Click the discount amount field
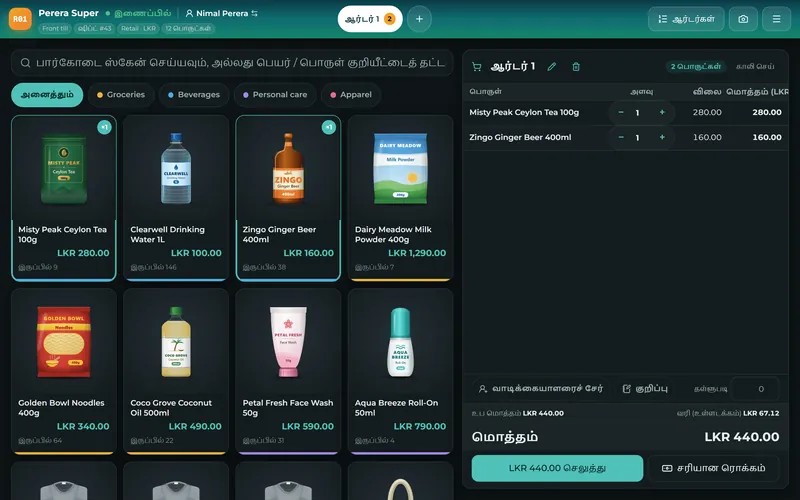This screenshot has height=500, width=800. (x=755, y=389)
